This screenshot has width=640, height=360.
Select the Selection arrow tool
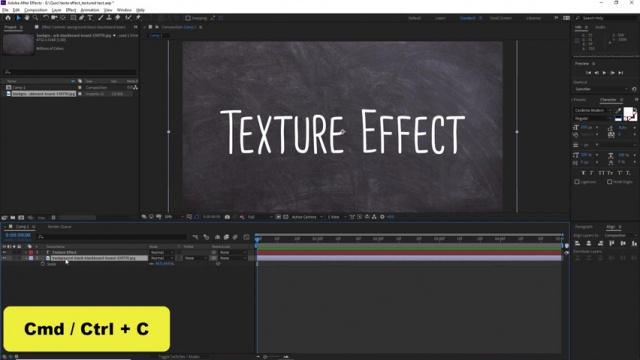pyautogui.click(x=18, y=18)
